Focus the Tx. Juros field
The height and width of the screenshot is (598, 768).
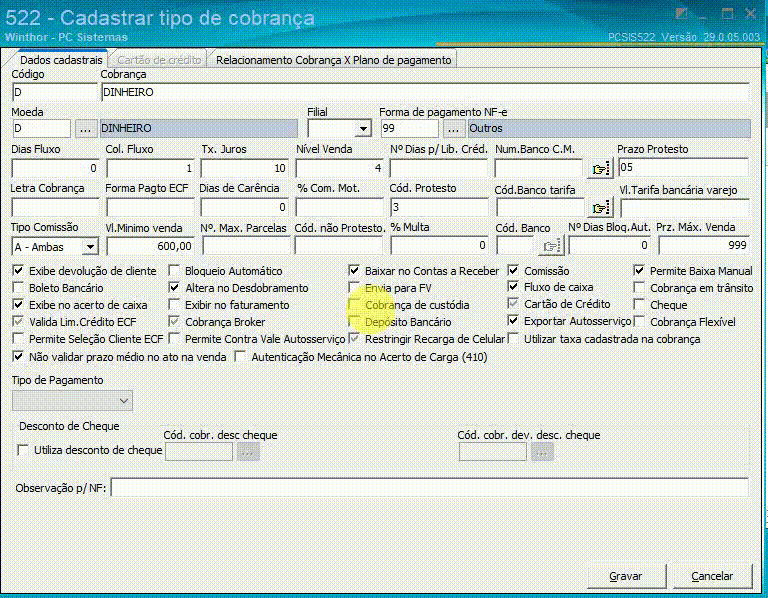(x=244, y=168)
